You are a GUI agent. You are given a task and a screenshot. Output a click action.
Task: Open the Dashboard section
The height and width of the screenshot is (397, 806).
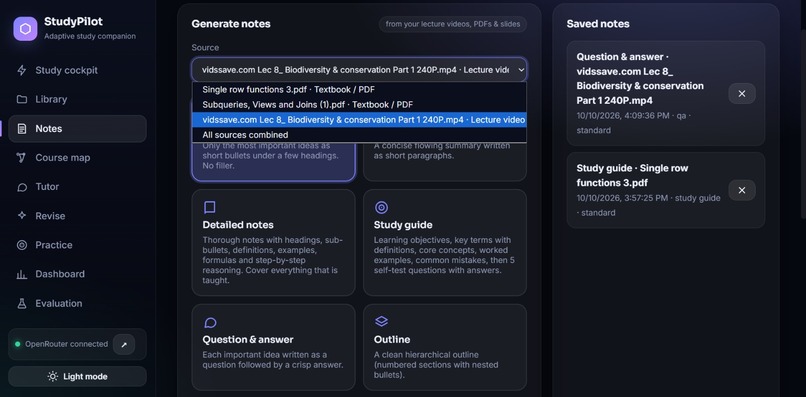coord(77,274)
